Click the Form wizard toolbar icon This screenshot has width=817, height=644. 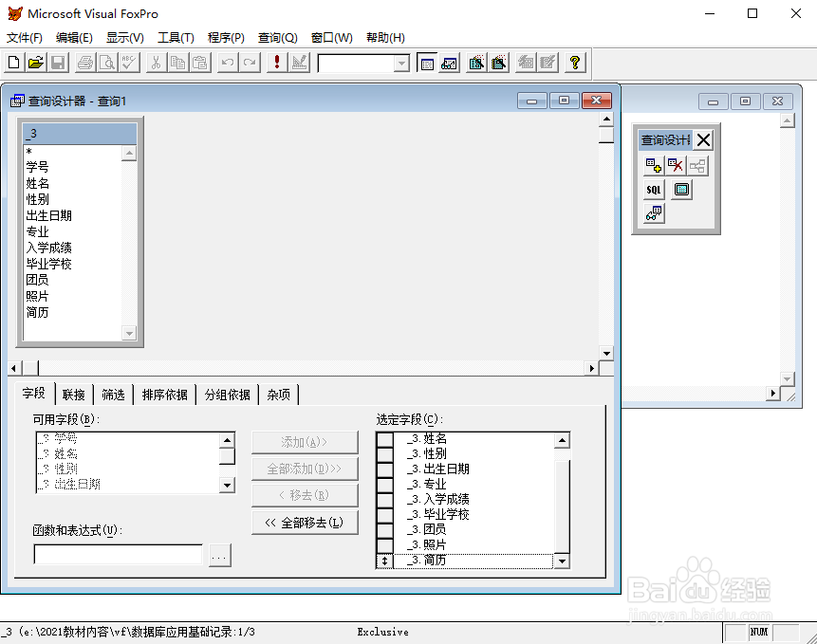tap(476, 63)
